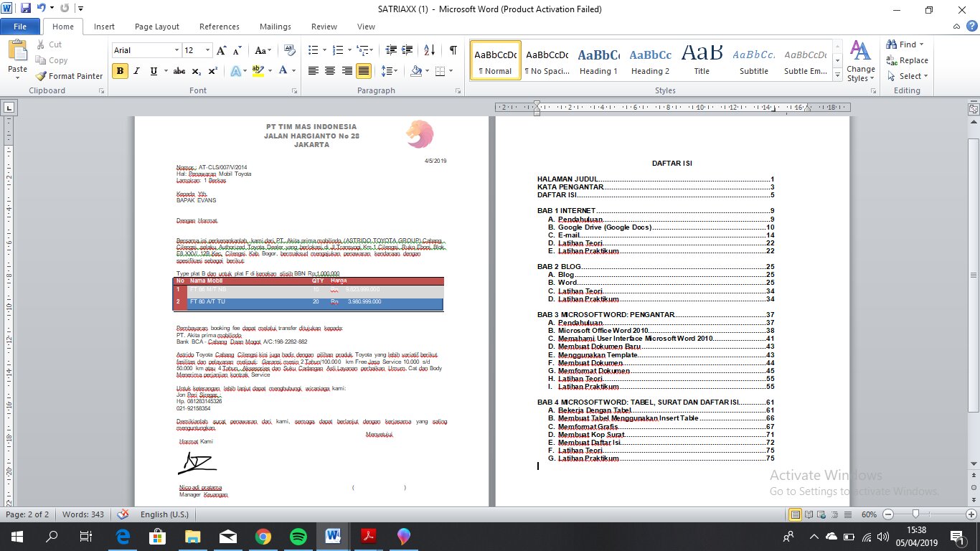
Task: Open the References ribbon tab
Action: point(219,27)
